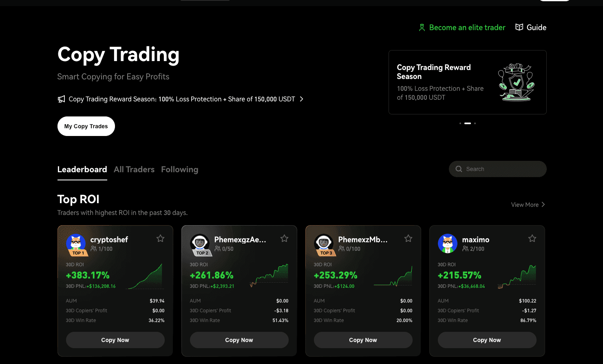Click the Reward Season illustration graphic
This screenshot has height=364, width=603.
(x=517, y=81)
